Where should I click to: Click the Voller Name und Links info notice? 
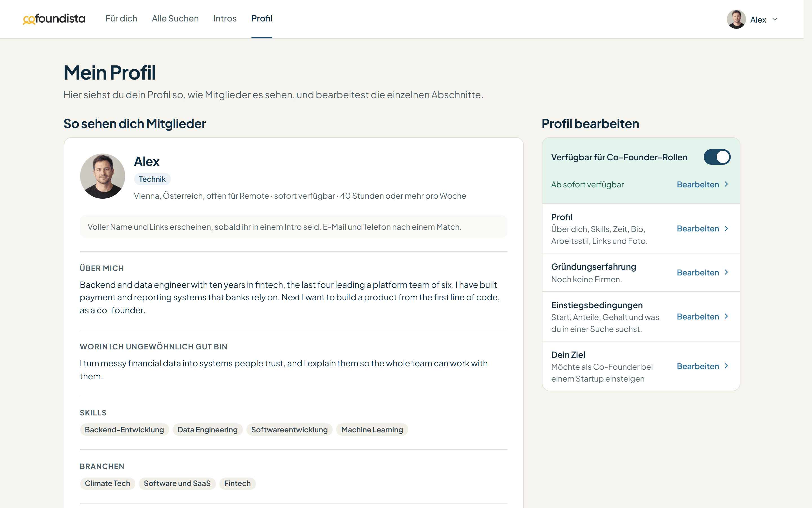click(x=294, y=227)
